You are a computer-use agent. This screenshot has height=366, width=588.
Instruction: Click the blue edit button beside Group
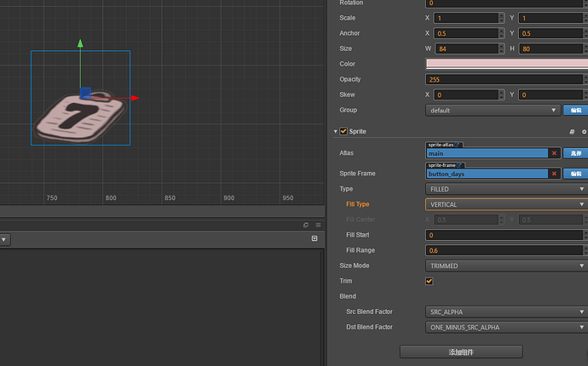point(575,110)
